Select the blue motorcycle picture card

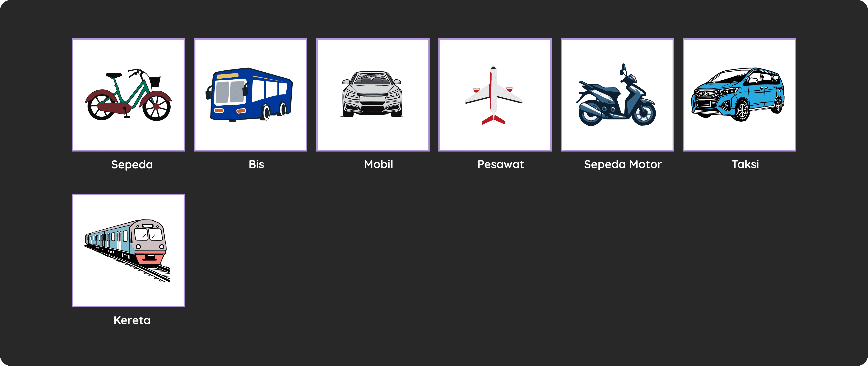click(617, 95)
